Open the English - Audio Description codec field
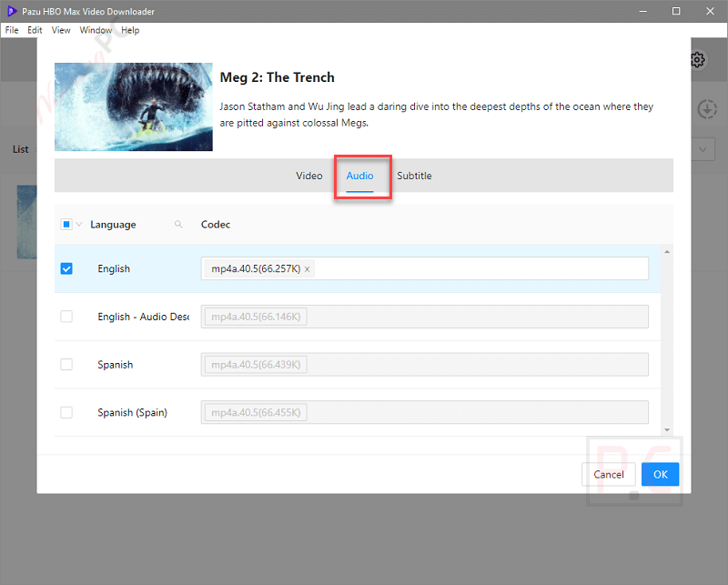Image resolution: width=728 pixels, height=585 pixels. (424, 317)
